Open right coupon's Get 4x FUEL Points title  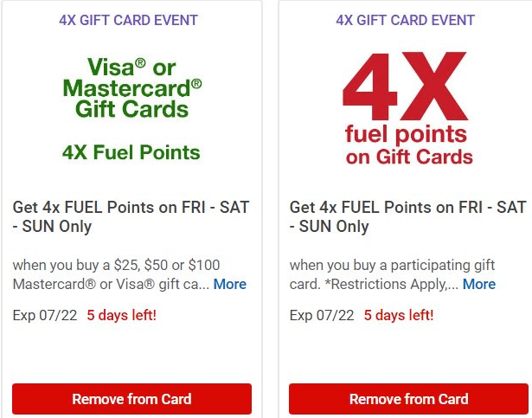tap(407, 216)
